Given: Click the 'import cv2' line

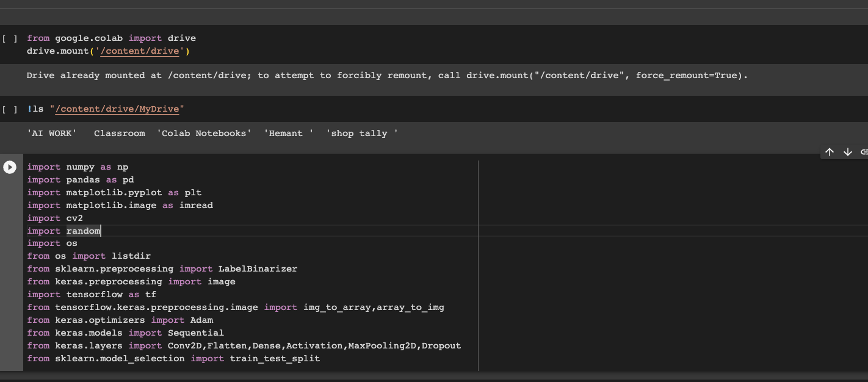Looking at the screenshot, I should click(55, 218).
